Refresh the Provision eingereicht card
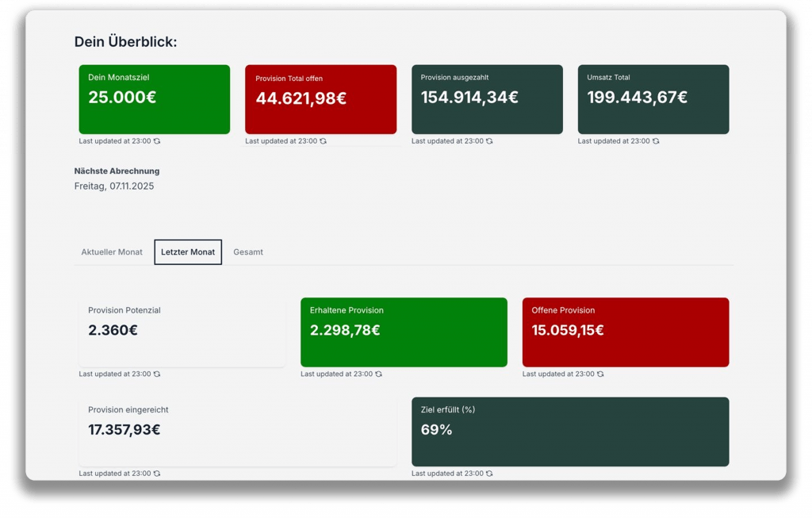The height and width of the screenshot is (518, 812). coord(157,474)
